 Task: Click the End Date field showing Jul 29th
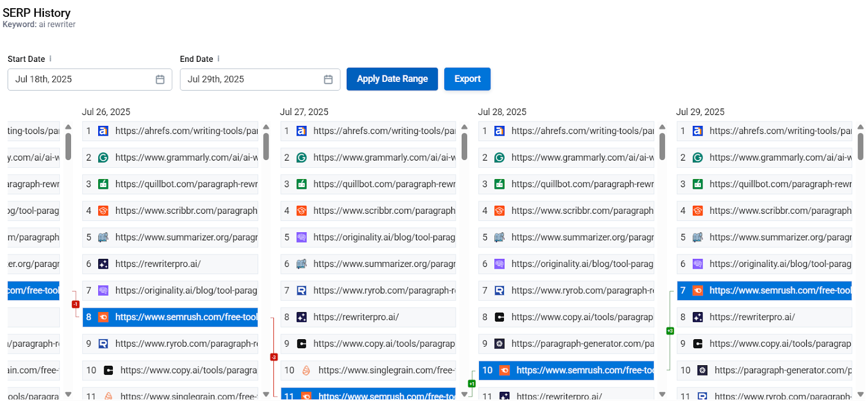pyautogui.click(x=252, y=80)
